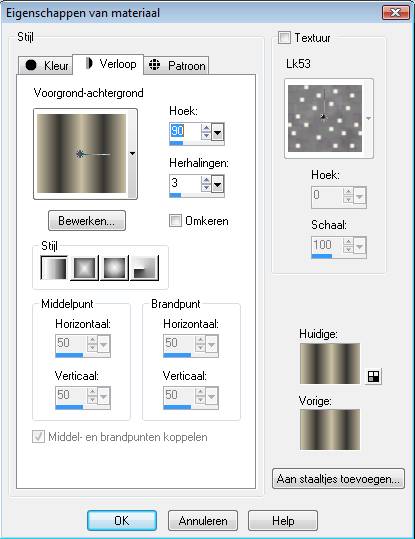Open the Herhalingen dropdown arrow

217,185
